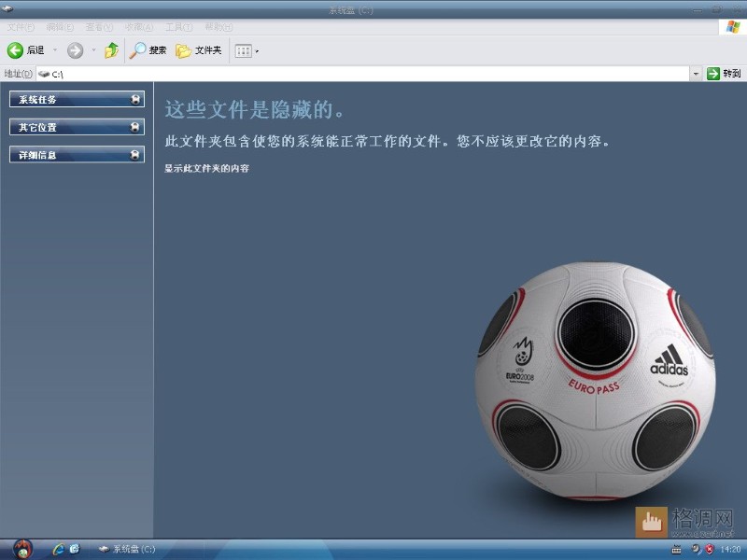Click the volume/device tray icon
The width and height of the screenshot is (747, 560).
(x=696, y=549)
